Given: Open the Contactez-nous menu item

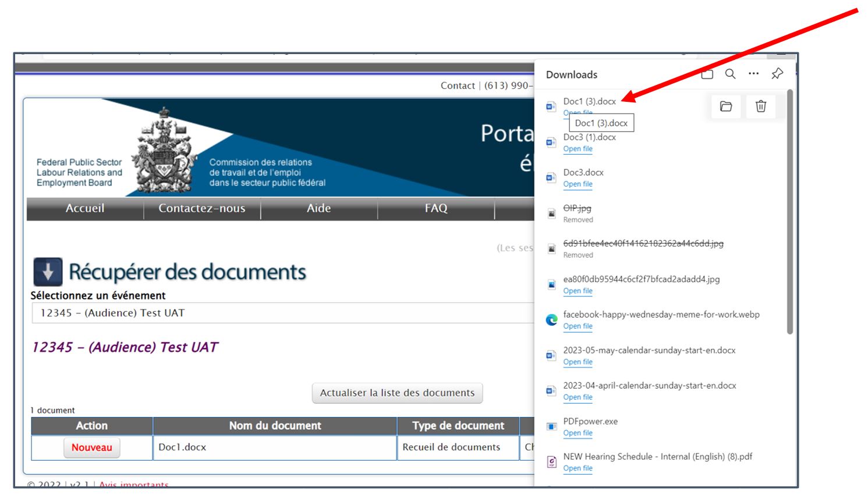Looking at the screenshot, I should (x=202, y=208).
